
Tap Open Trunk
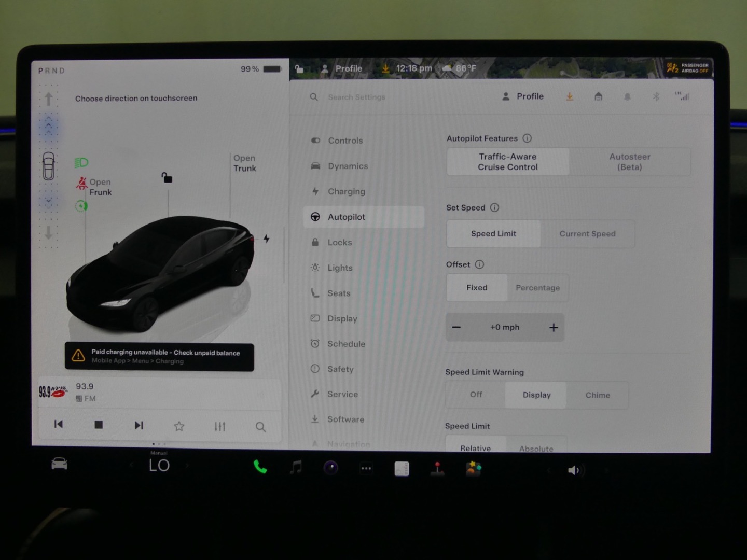pos(244,163)
